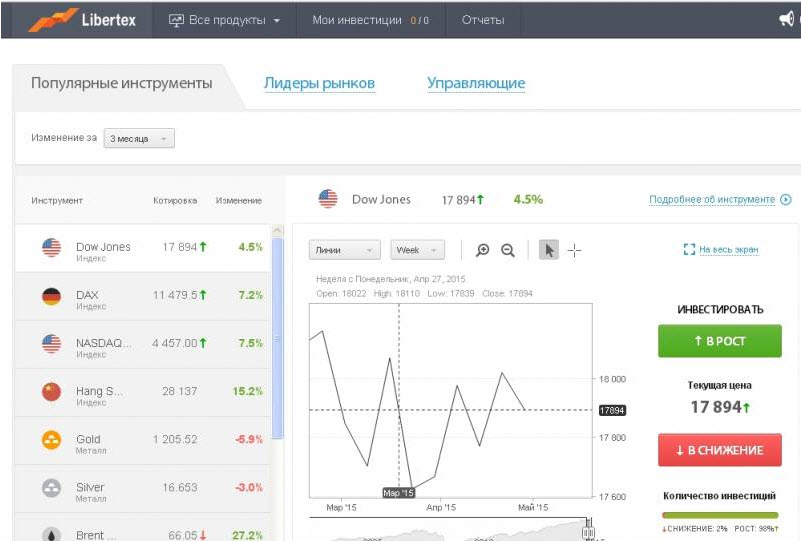
Task: Switch to the Управляющие tab
Action: (476, 83)
